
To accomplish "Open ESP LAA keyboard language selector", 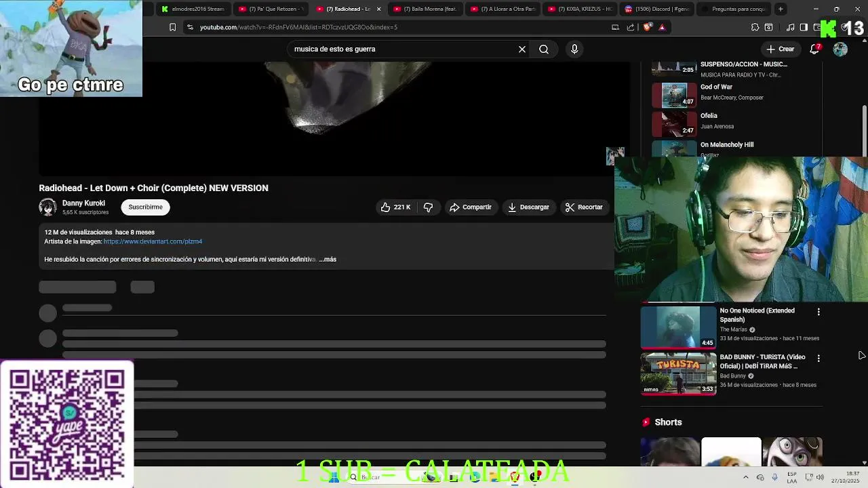I will click(x=792, y=477).
